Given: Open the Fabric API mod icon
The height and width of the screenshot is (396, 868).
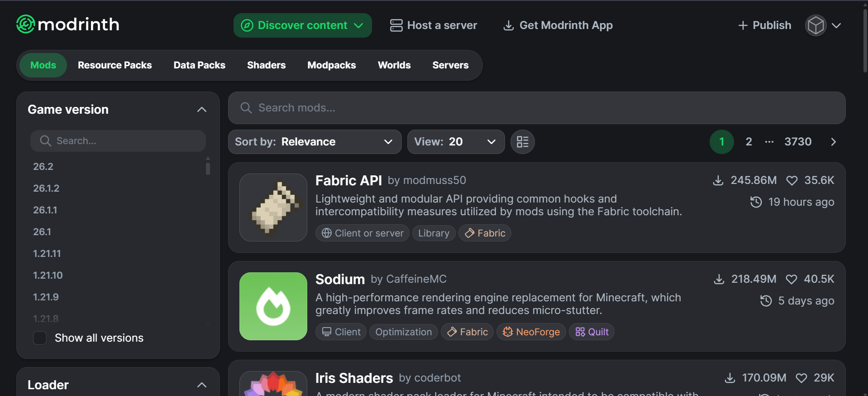Looking at the screenshot, I should point(273,208).
